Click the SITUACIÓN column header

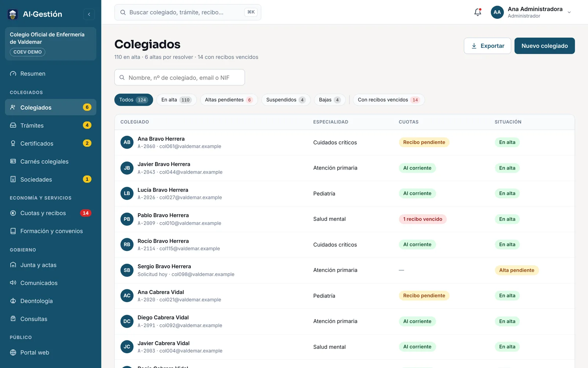[508, 122]
